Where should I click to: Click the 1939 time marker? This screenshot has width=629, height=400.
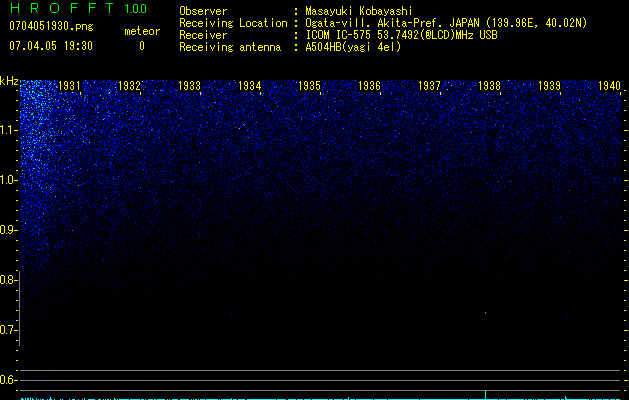point(549,85)
